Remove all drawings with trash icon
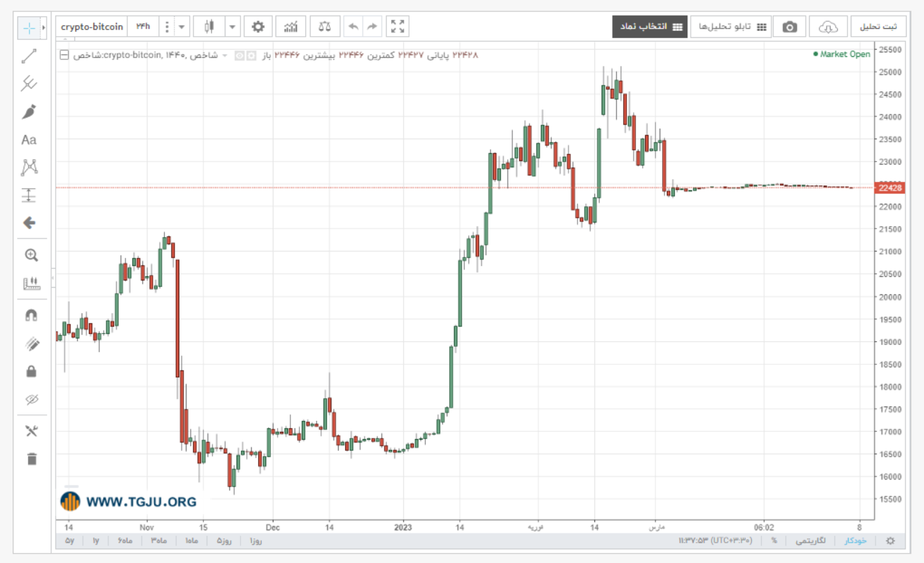The height and width of the screenshot is (563, 924). tap(32, 459)
